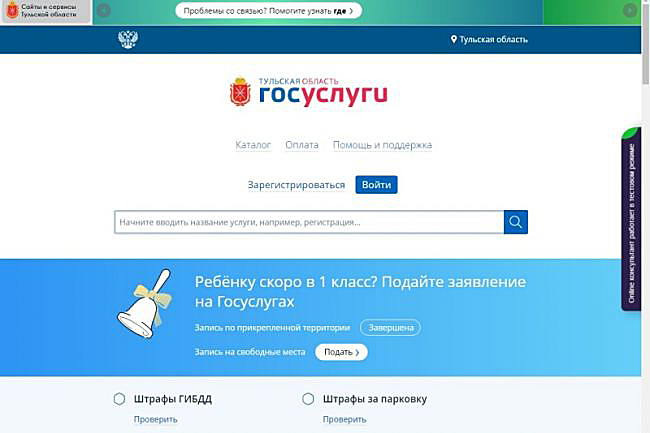Click Проверить under Штрафы за парковку
Screen dimensions: 650x433
[x=344, y=419]
